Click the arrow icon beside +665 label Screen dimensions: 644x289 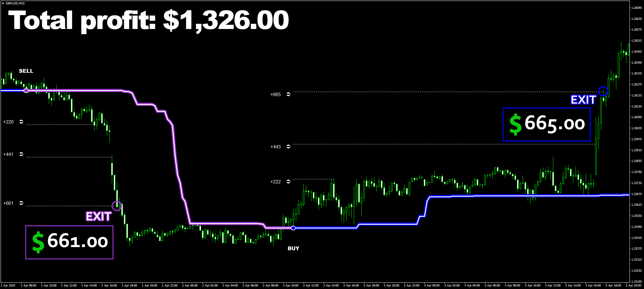click(x=288, y=94)
